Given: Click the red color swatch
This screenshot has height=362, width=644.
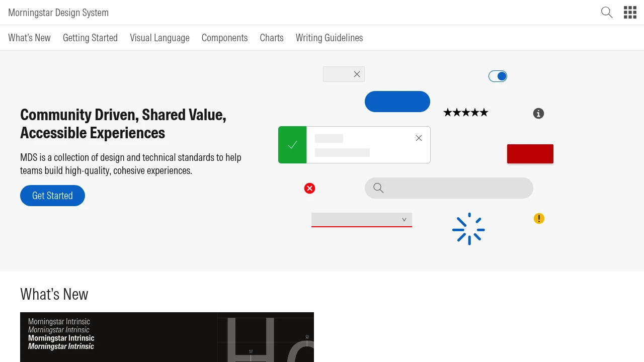Looking at the screenshot, I should (530, 154).
